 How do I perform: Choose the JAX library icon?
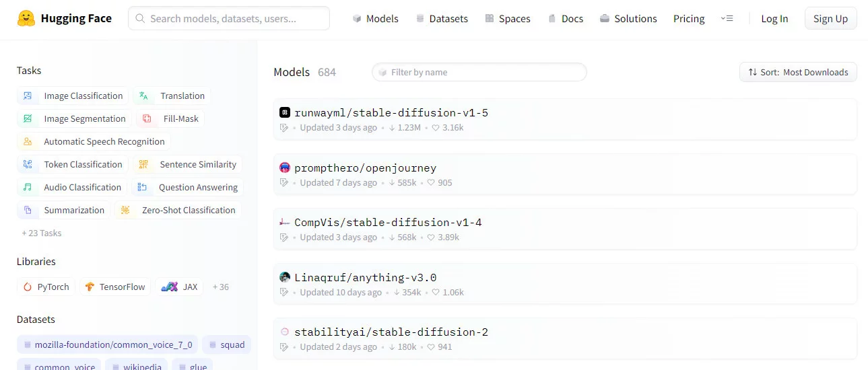point(169,287)
